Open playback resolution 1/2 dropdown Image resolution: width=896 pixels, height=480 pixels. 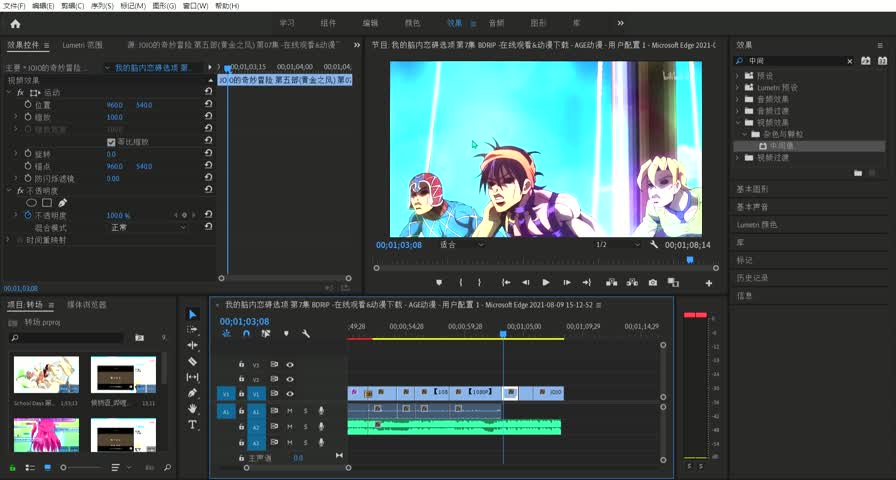[618, 245]
